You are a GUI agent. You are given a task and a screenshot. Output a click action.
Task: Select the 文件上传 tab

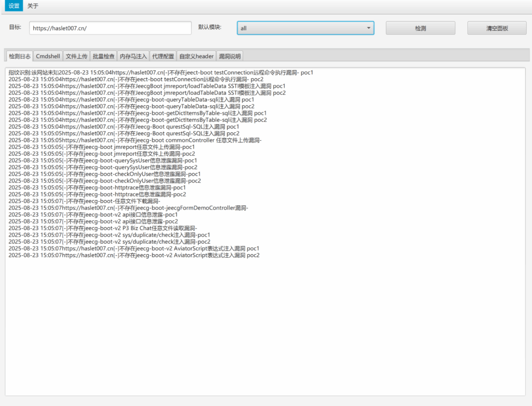tap(76, 56)
